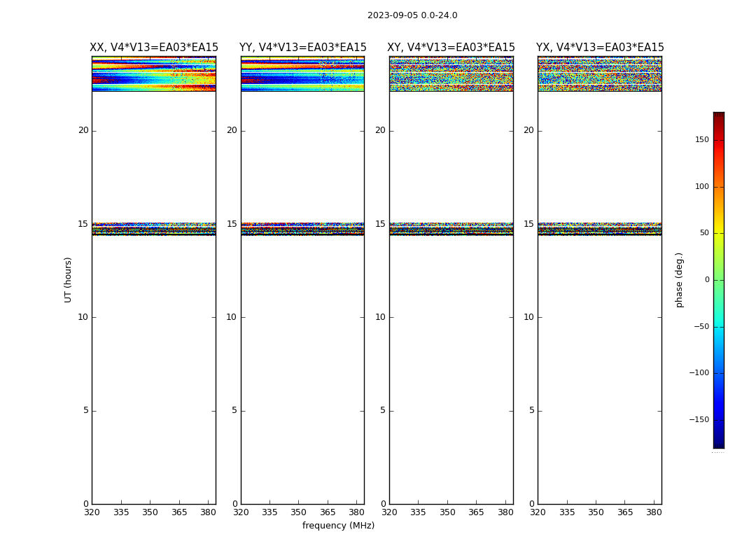Select the "YX, V4*V13=EA03*EA15" panel title
The image size is (735, 560).
coord(600,48)
